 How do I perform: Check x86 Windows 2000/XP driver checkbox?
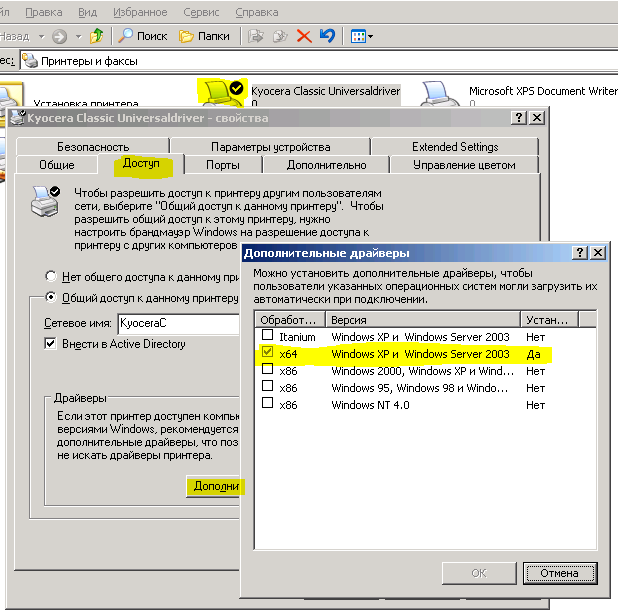[x=267, y=369]
